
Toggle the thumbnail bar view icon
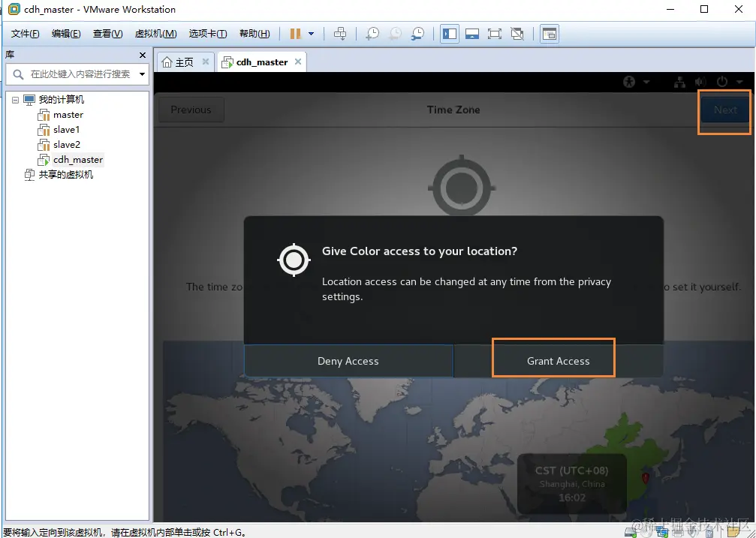[472, 34]
